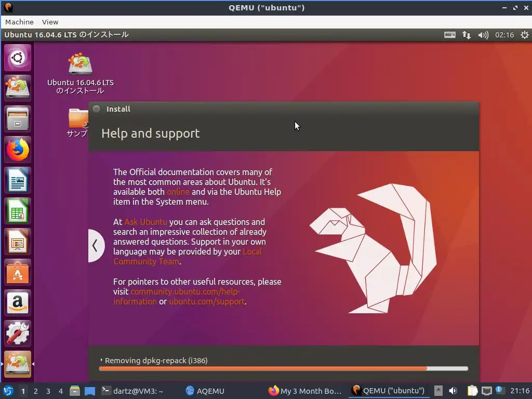Click the blue show-desktop icon in host taskbar
This screenshot has height=399, width=532.
[x=90, y=391]
